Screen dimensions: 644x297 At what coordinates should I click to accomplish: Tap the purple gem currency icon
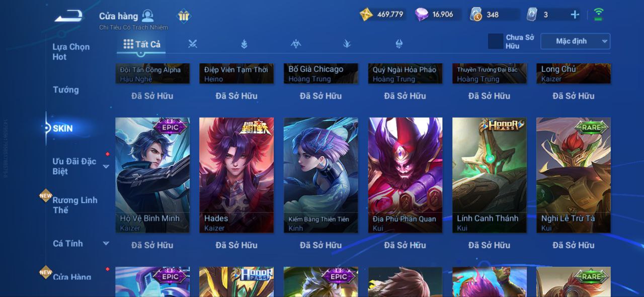pos(422,15)
